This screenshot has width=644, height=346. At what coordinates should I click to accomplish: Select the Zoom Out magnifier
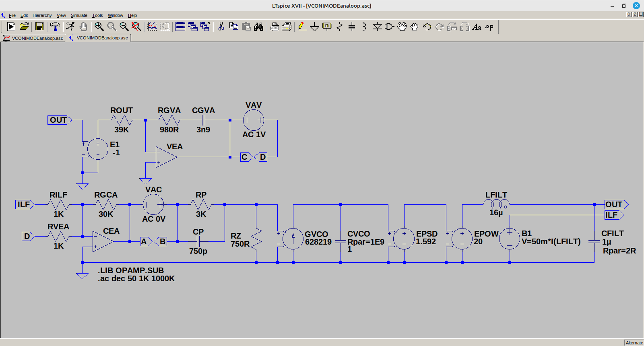pos(124,27)
